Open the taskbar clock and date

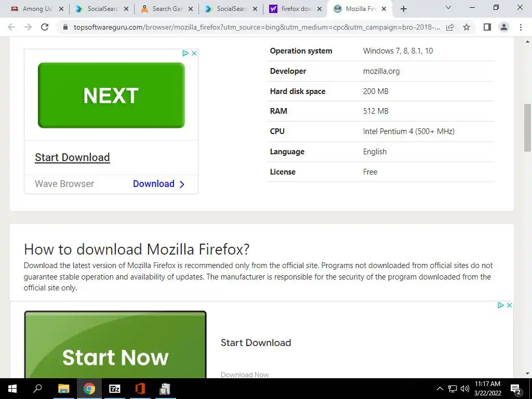tap(487, 389)
